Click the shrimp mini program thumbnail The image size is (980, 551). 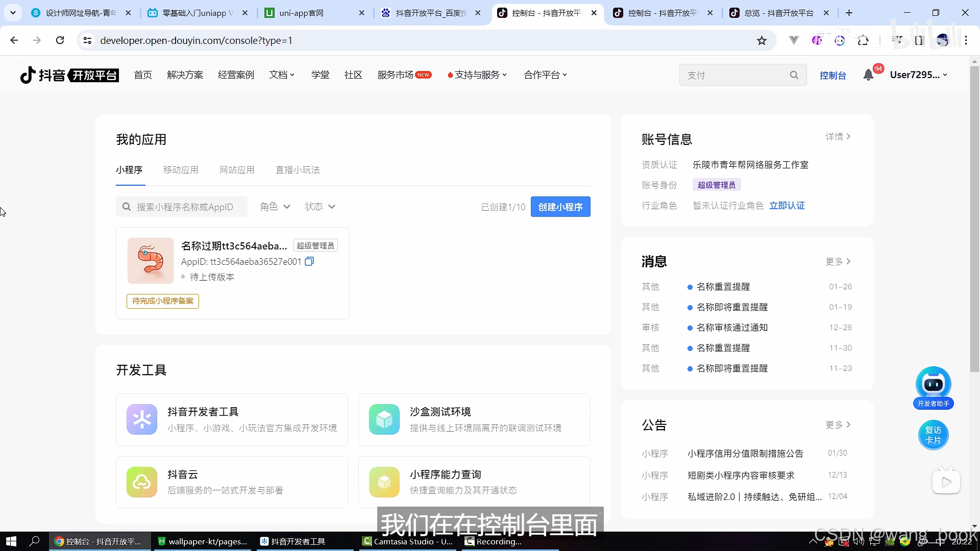pyautogui.click(x=151, y=261)
